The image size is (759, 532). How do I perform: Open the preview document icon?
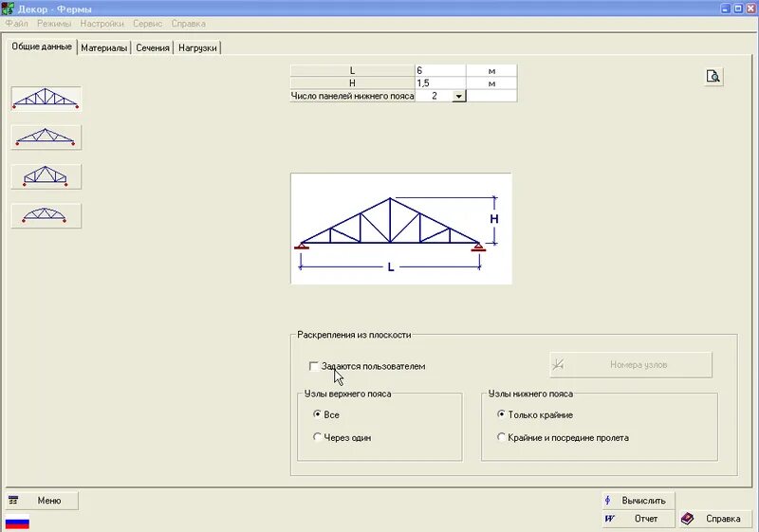click(713, 76)
